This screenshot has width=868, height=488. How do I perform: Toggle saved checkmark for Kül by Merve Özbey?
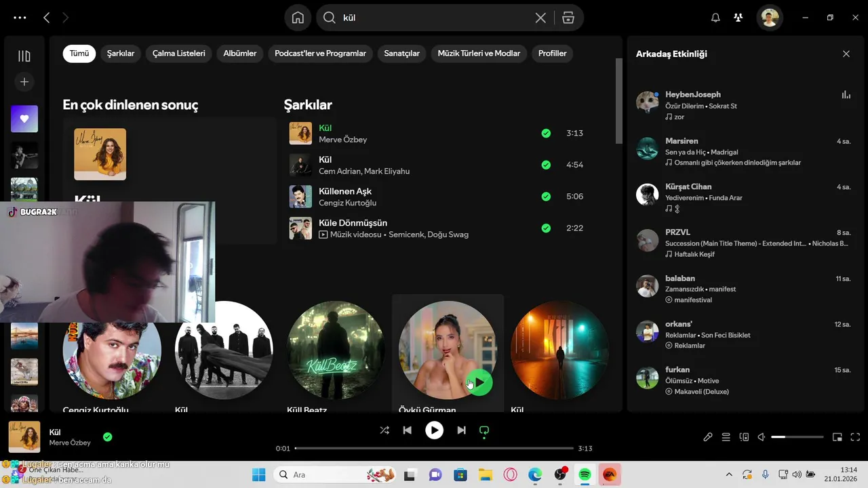(x=546, y=134)
